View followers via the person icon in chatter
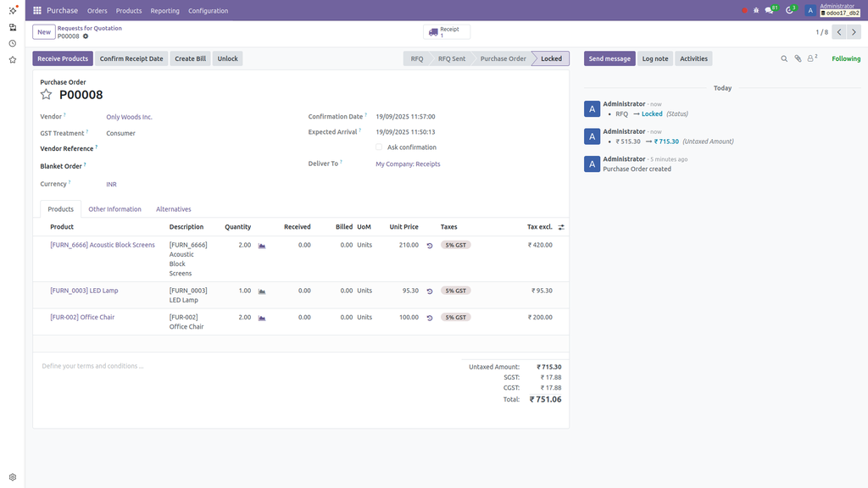 tap(810, 58)
